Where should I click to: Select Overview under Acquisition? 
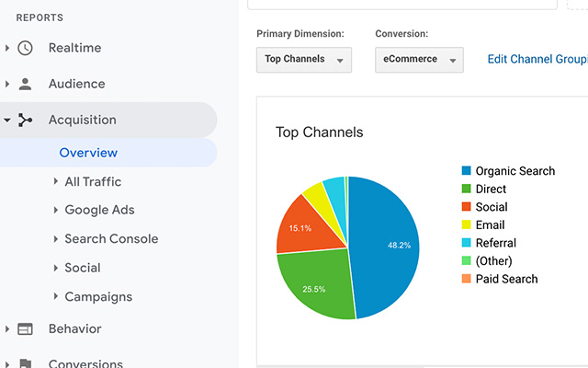88,153
